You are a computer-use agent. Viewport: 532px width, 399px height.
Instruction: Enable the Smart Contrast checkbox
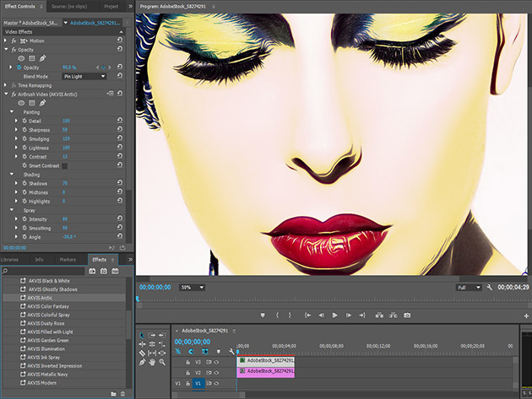click(64, 166)
